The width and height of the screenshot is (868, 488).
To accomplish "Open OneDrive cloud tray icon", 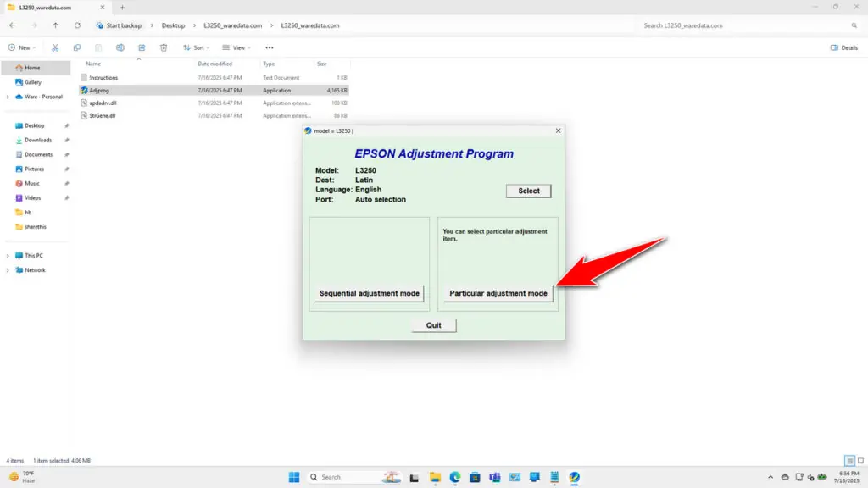I will coord(785,477).
